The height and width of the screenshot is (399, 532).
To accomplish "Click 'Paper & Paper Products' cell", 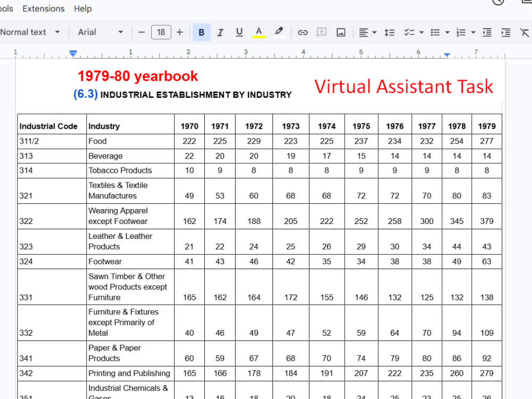I will coord(130,353).
